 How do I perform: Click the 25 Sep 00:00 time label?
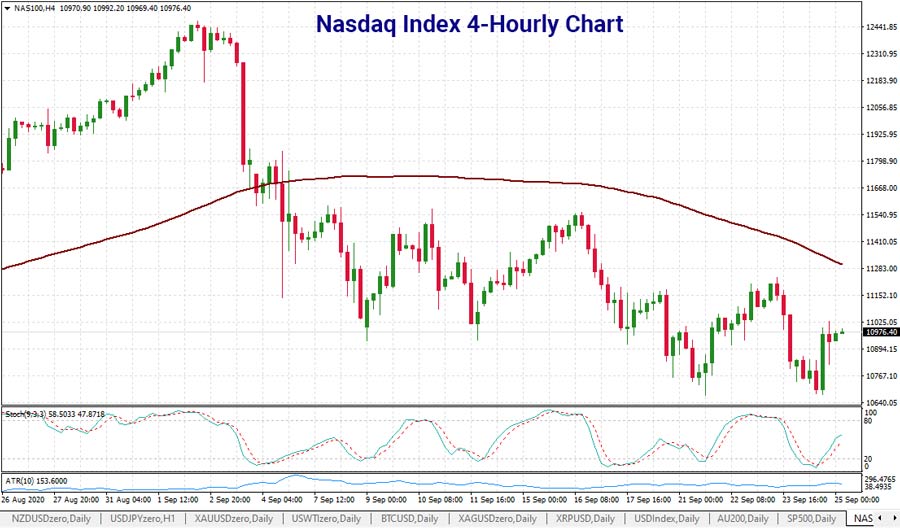click(856, 500)
